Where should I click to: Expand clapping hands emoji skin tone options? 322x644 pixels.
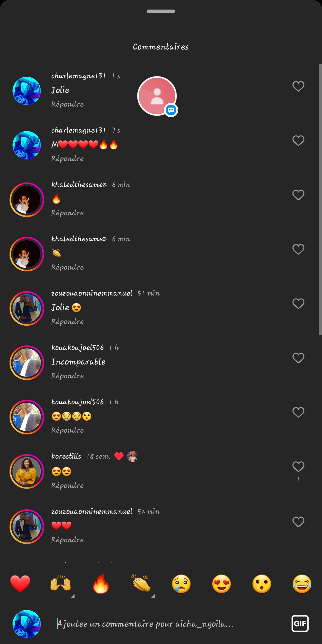(x=153, y=596)
